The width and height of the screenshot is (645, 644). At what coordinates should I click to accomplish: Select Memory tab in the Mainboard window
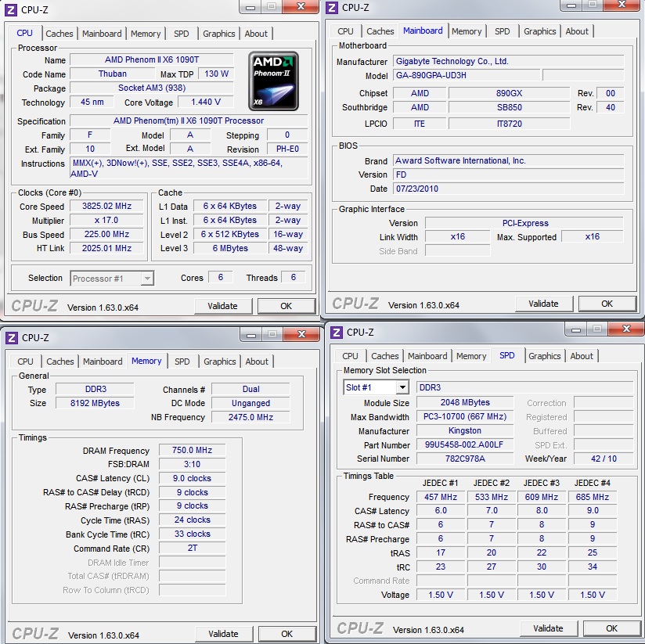467,31
